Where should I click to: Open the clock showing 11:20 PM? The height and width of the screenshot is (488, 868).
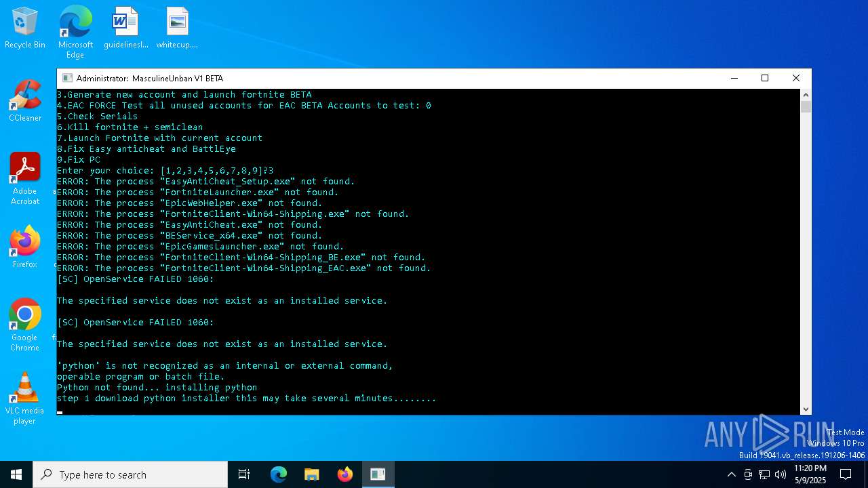pos(810,474)
